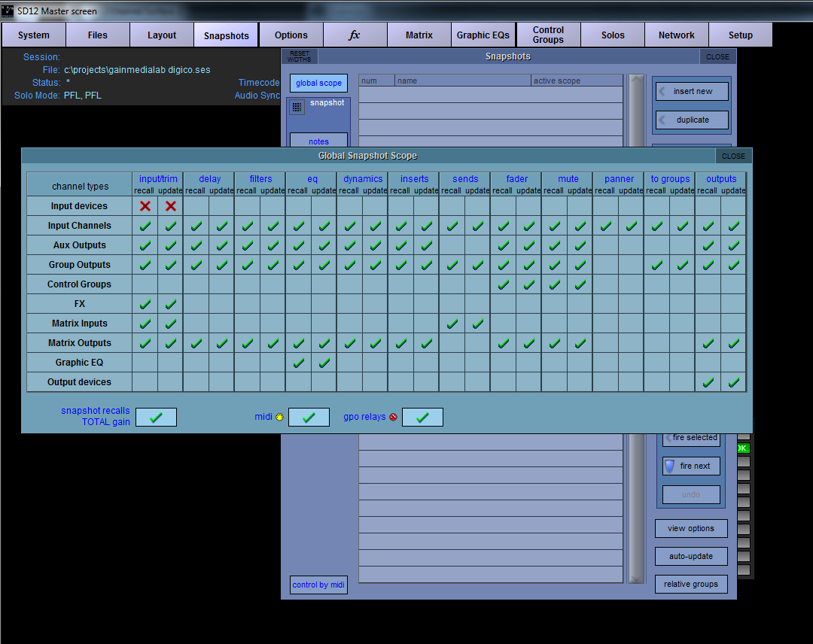Uncheck Control Groups fader recall
The height and width of the screenshot is (644, 813).
504,284
